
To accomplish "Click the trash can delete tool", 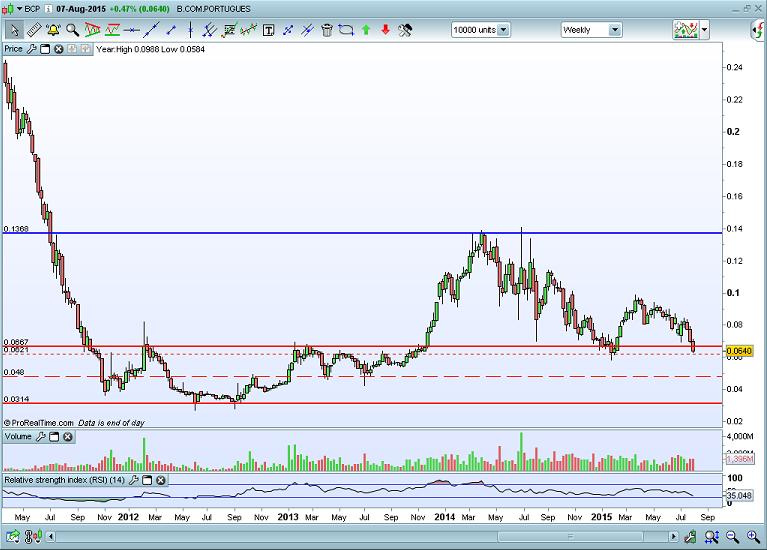I will [x=327, y=30].
